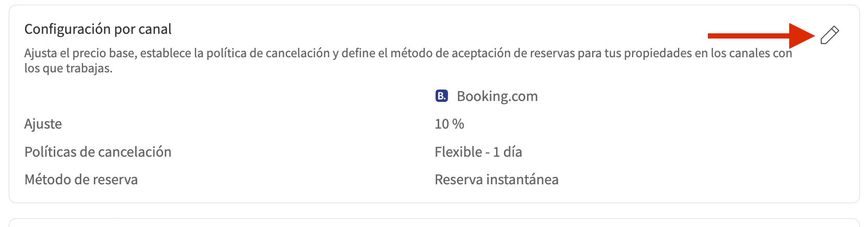Select the Booking.com channel name

(497, 96)
